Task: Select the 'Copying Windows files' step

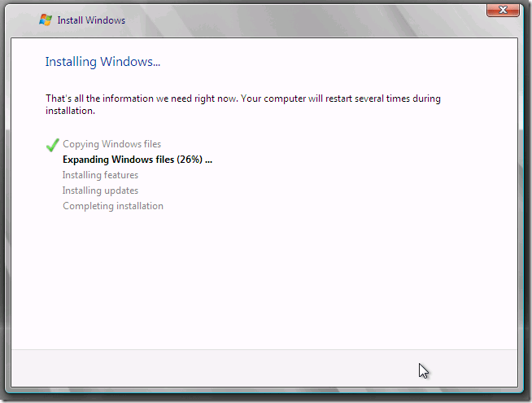Action: [111, 144]
